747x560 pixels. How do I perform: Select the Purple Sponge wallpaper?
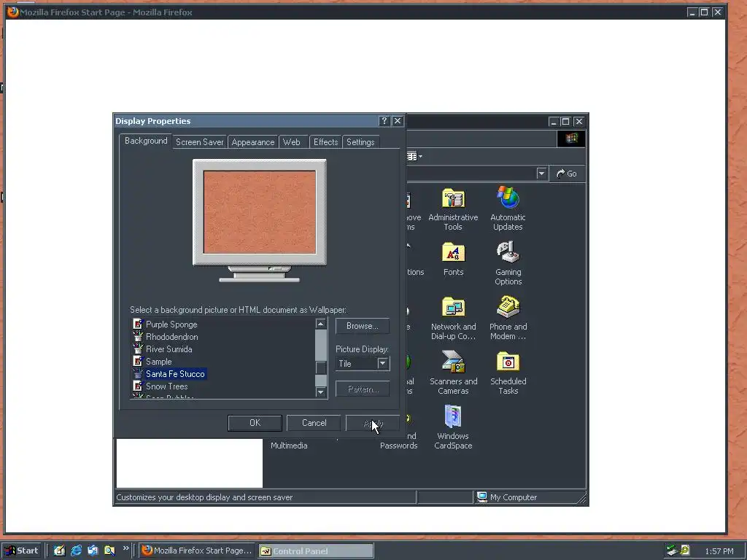pos(171,324)
